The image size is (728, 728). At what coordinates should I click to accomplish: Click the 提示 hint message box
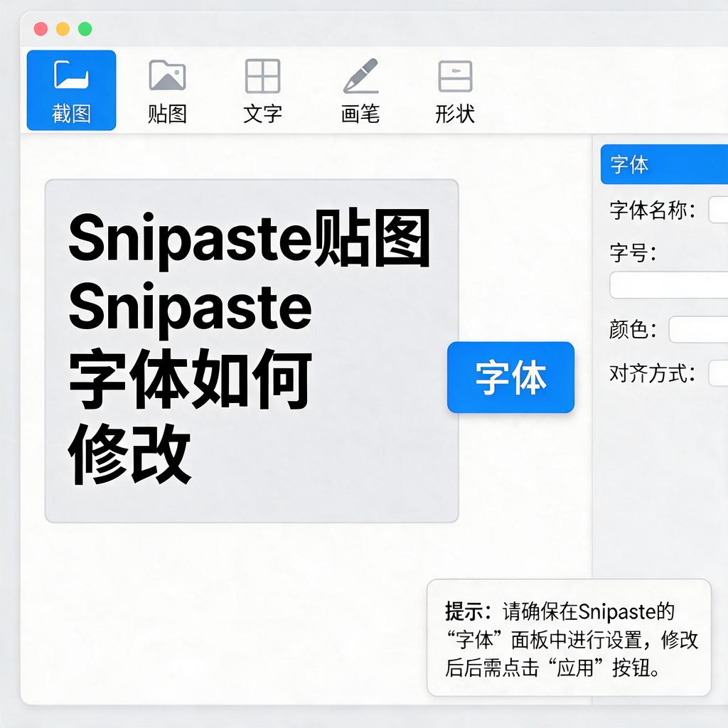click(x=569, y=638)
